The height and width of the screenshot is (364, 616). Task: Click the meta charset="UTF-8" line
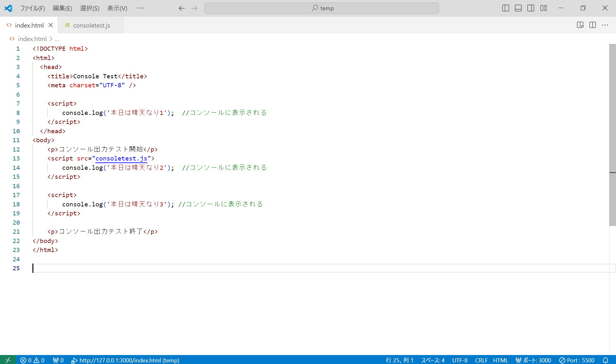click(92, 85)
